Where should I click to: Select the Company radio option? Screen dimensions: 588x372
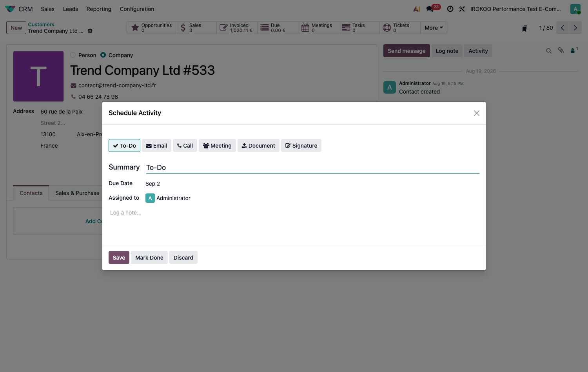point(103,55)
